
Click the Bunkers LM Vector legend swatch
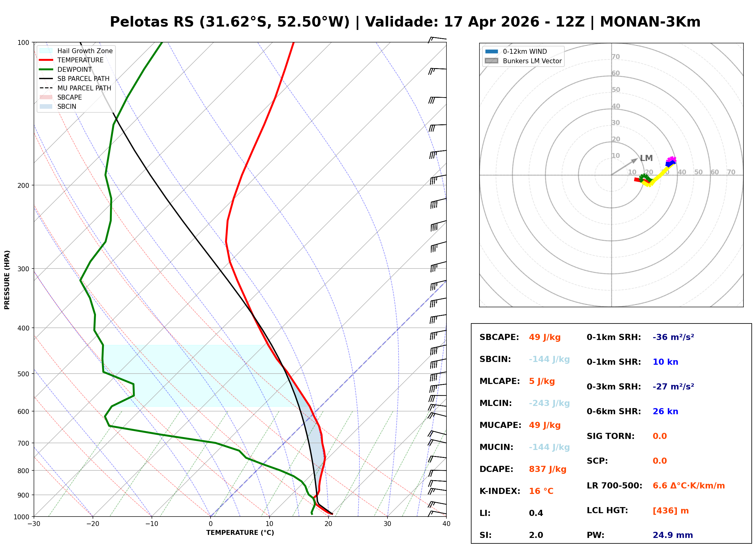pos(491,61)
